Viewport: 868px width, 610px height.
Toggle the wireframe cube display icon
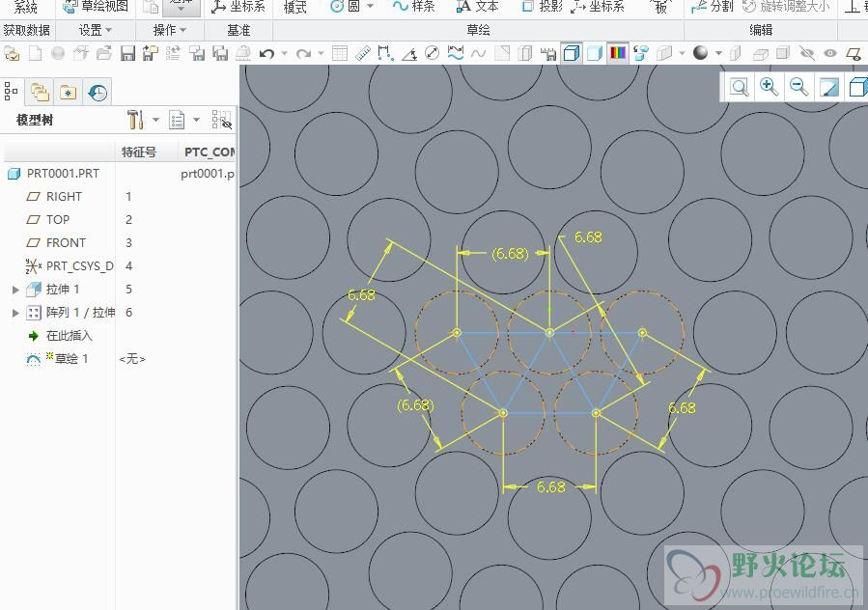(572, 54)
